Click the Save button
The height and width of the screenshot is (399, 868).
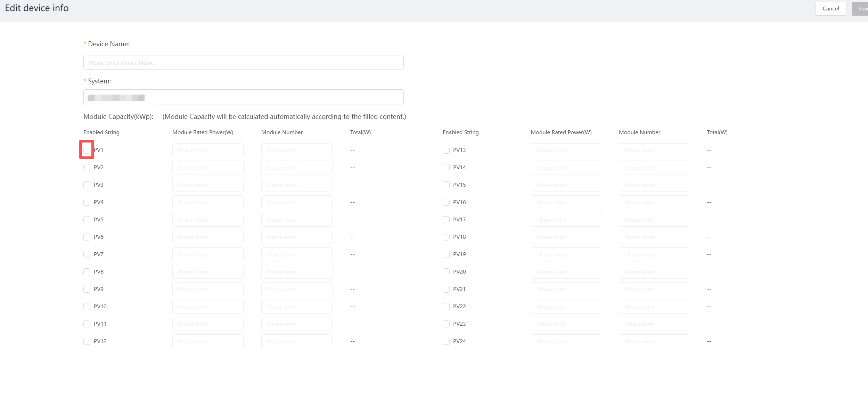[861, 9]
